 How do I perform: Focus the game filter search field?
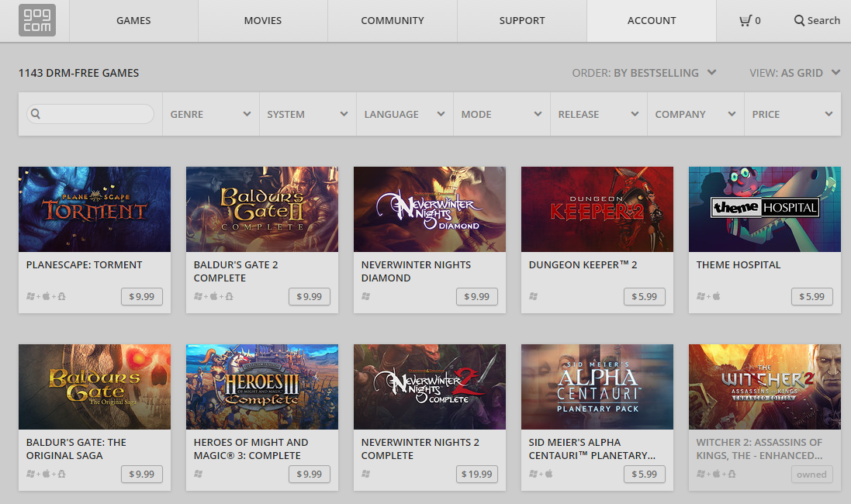point(97,114)
